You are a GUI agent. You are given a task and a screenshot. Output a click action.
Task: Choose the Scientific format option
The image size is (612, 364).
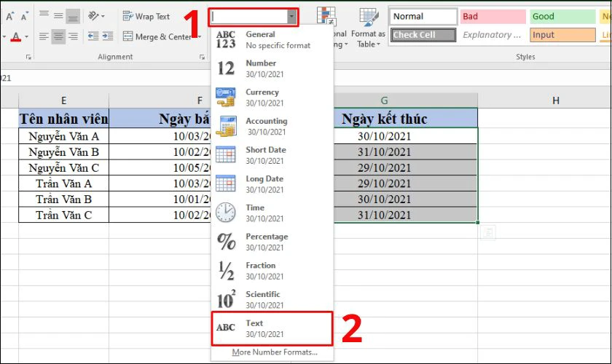(x=272, y=300)
